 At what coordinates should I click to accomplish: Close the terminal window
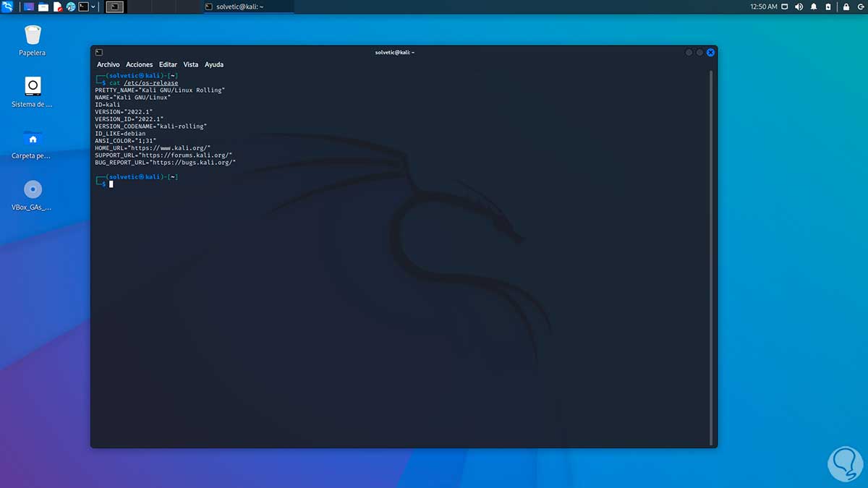[x=710, y=52]
